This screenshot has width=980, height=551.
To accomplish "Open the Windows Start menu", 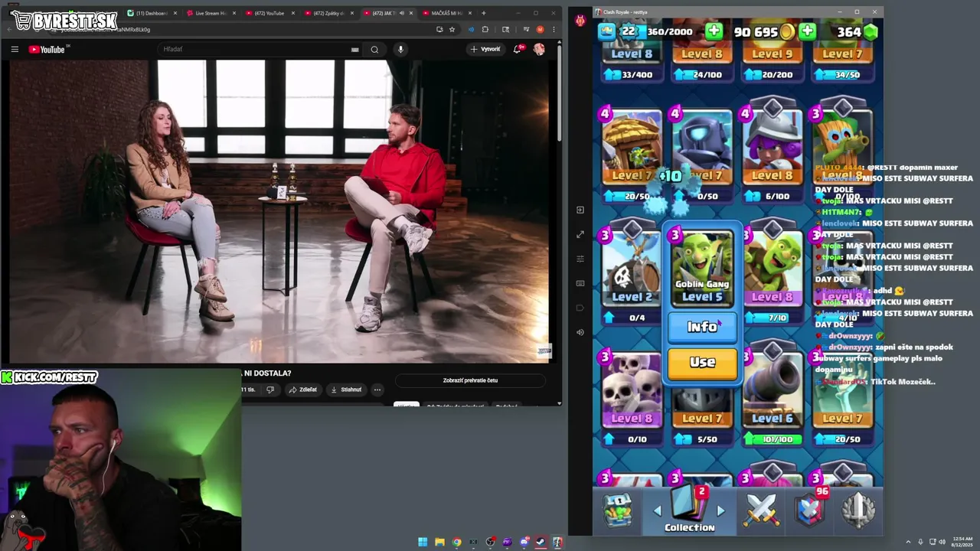I will (423, 542).
